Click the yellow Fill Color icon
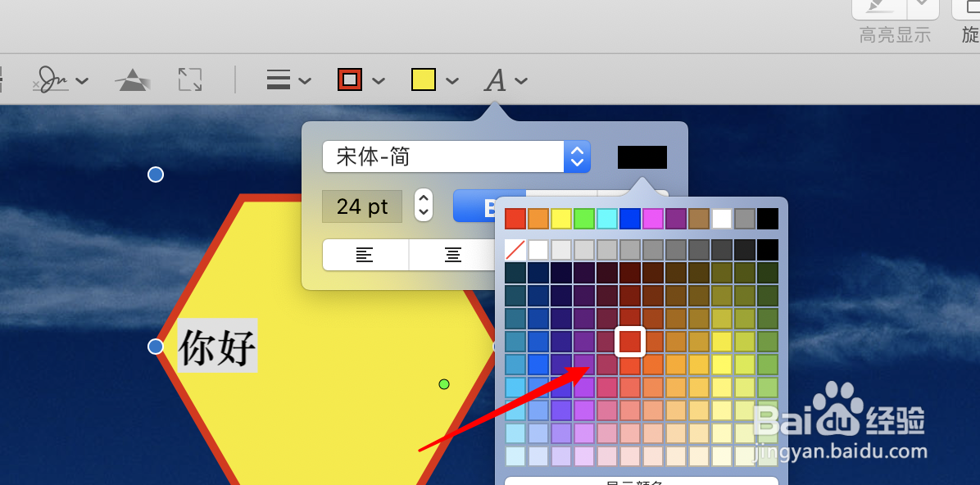 click(423, 79)
